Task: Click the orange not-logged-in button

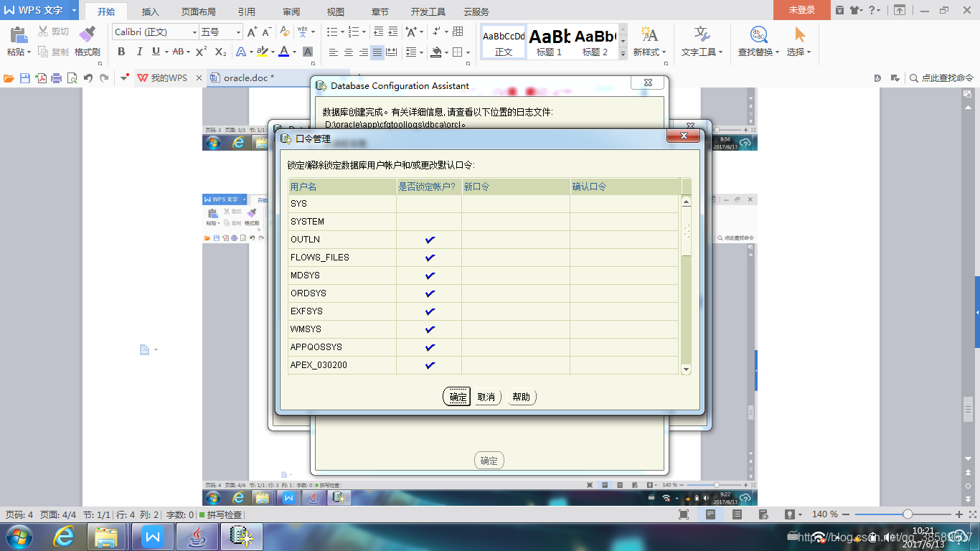Action: 802,10
